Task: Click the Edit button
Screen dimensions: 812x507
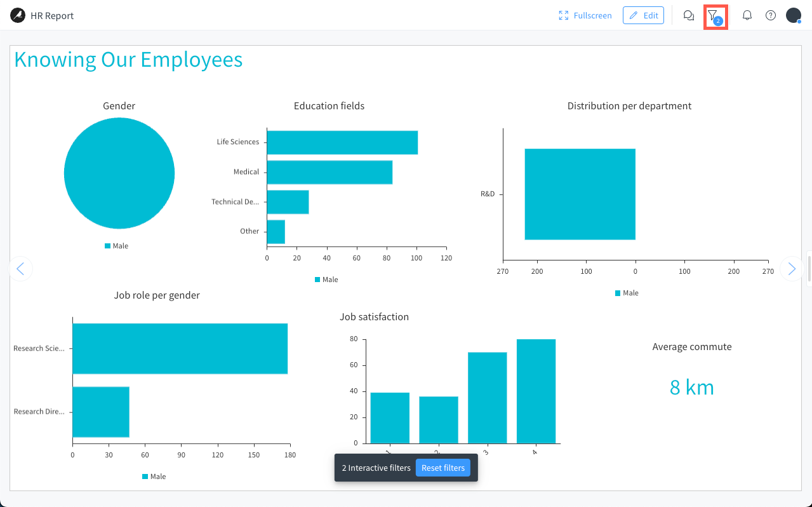Action: click(643, 15)
